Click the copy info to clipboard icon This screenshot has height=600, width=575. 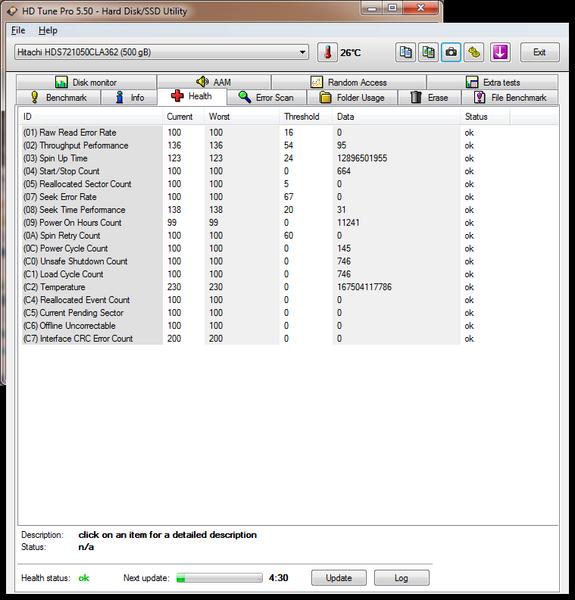pos(405,52)
